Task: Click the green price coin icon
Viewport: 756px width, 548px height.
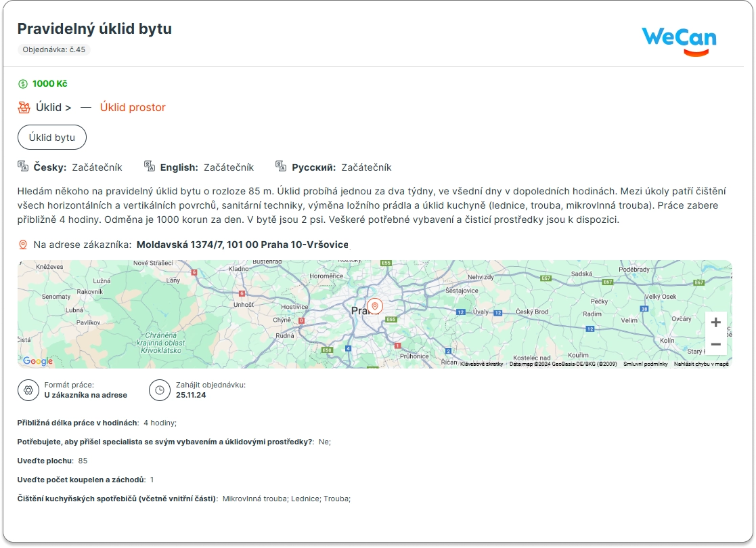Action: (x=23, y=84)
